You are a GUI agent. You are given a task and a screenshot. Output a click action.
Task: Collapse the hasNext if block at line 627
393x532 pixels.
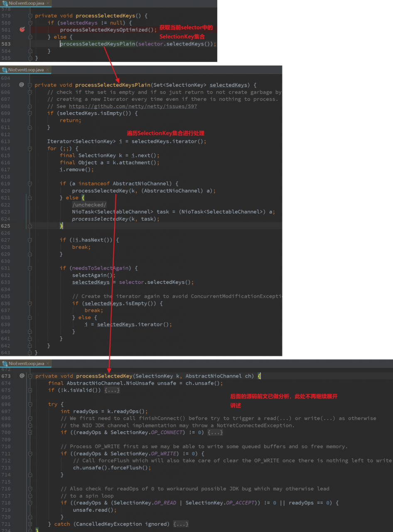[30, 240]
